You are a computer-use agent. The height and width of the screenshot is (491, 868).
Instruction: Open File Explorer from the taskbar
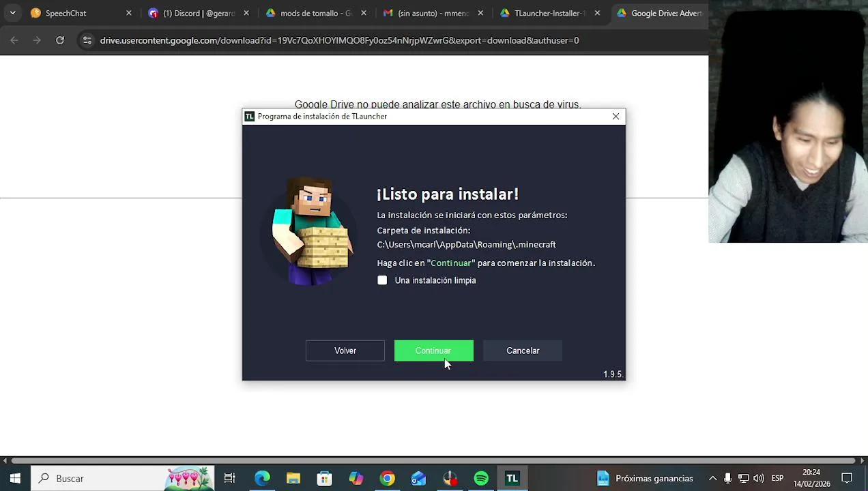(293, 479)
